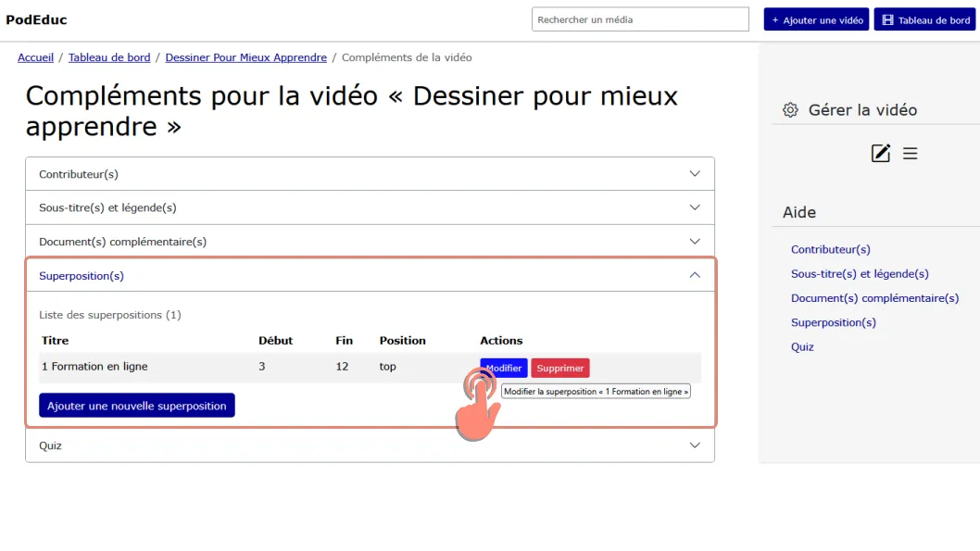
Task: Open Superposition(s) help link in Aide
Action: 833,322
